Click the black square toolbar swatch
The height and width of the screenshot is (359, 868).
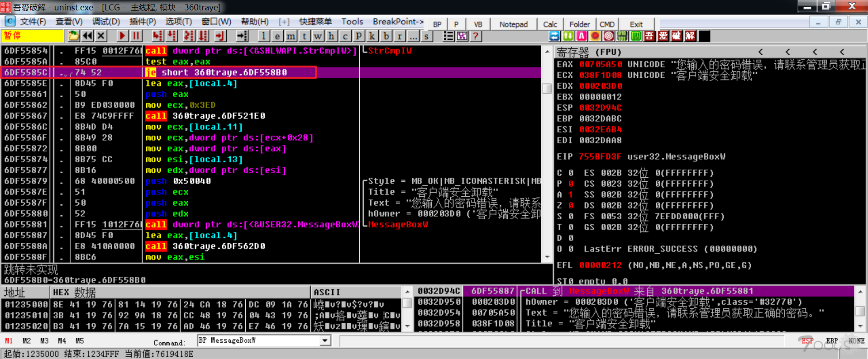tap(704, 36)
